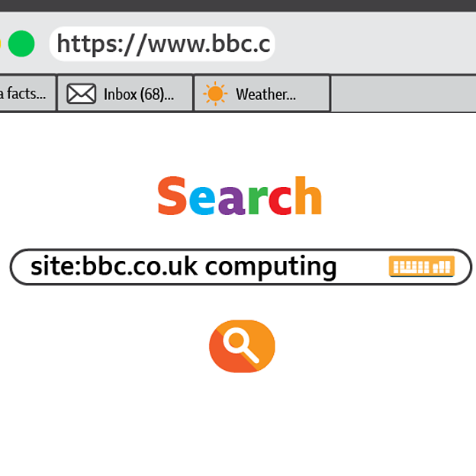Viewport: 476px width, 476px height.
Task: Click the orange letter S in Search logo
Action: click(172, 196)
